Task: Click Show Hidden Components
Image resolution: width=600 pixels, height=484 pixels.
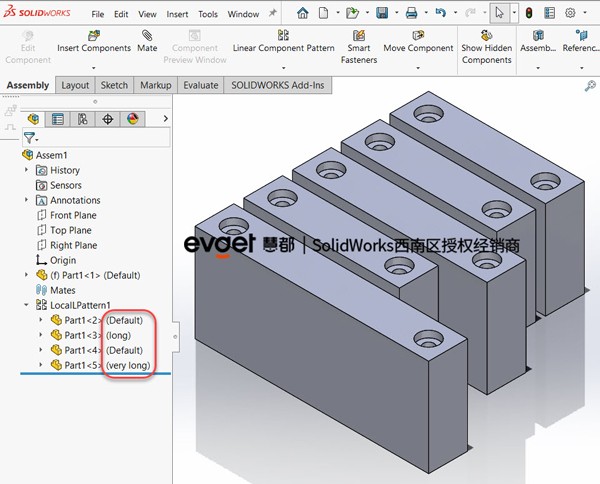Action: (487, 47)
